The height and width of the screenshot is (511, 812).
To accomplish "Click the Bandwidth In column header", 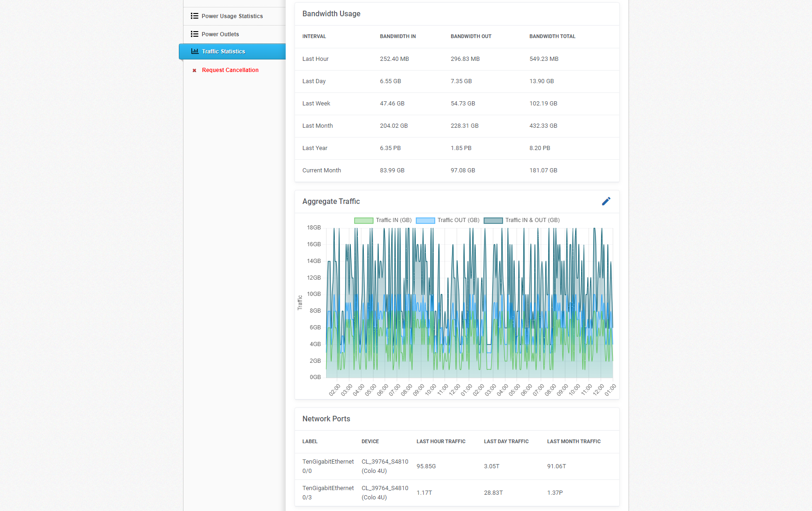I will (x=398, y=36).
